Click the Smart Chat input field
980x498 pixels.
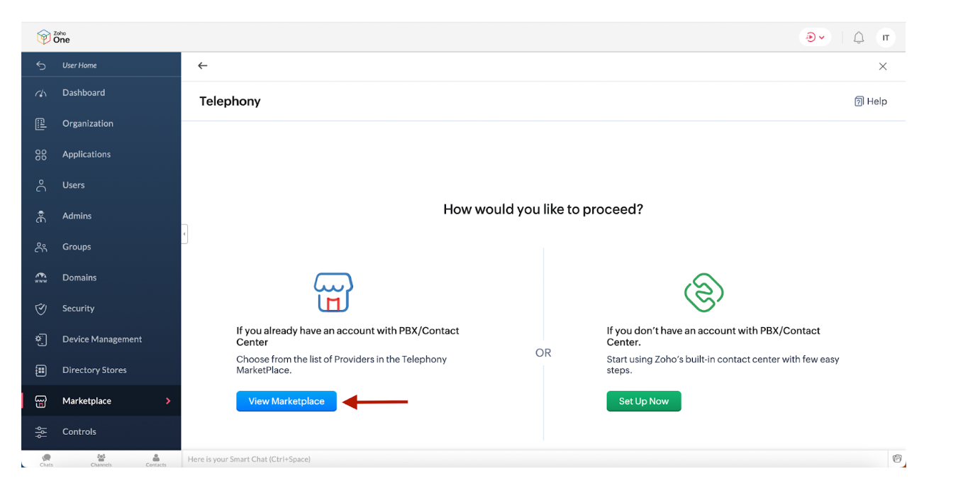click(535, 460)
